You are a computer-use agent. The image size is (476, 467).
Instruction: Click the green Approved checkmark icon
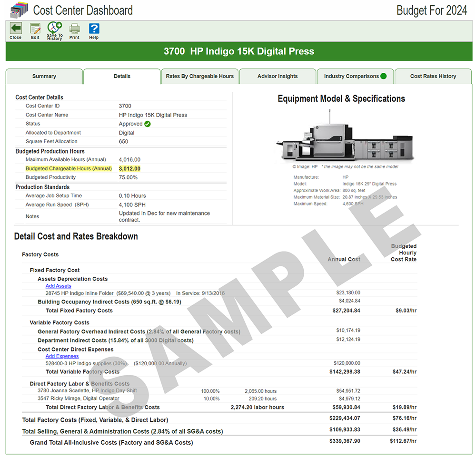tap(148, 124)
